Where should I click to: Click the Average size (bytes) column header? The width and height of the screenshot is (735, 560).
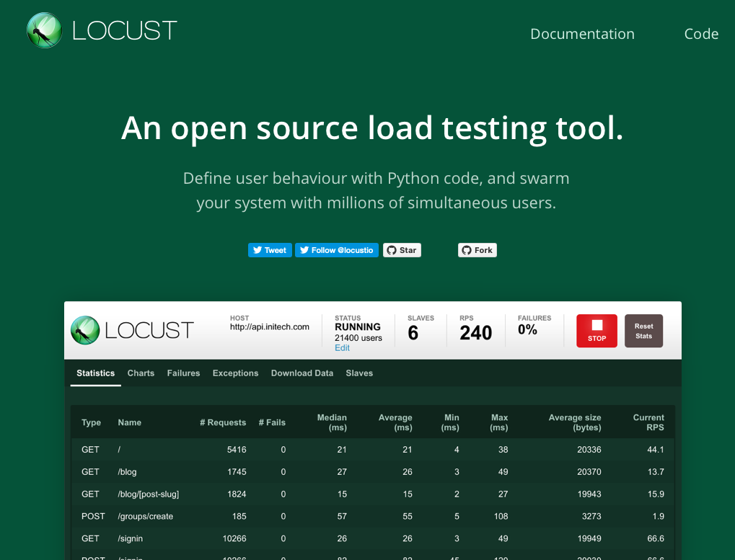tap(575, 422)
